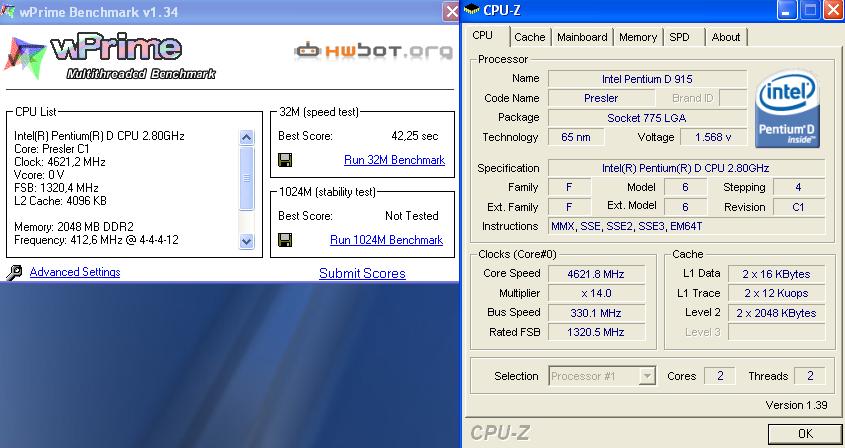This screenshot has width=845, height=448.
Task: Click the Rated FSB value 1320.5 MHz
Action: 596,332
